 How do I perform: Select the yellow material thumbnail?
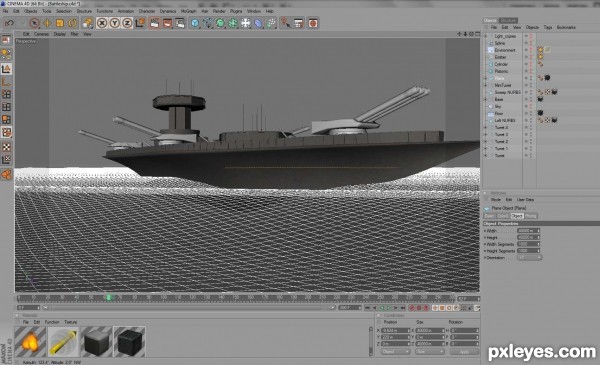[x=63, y=342]
